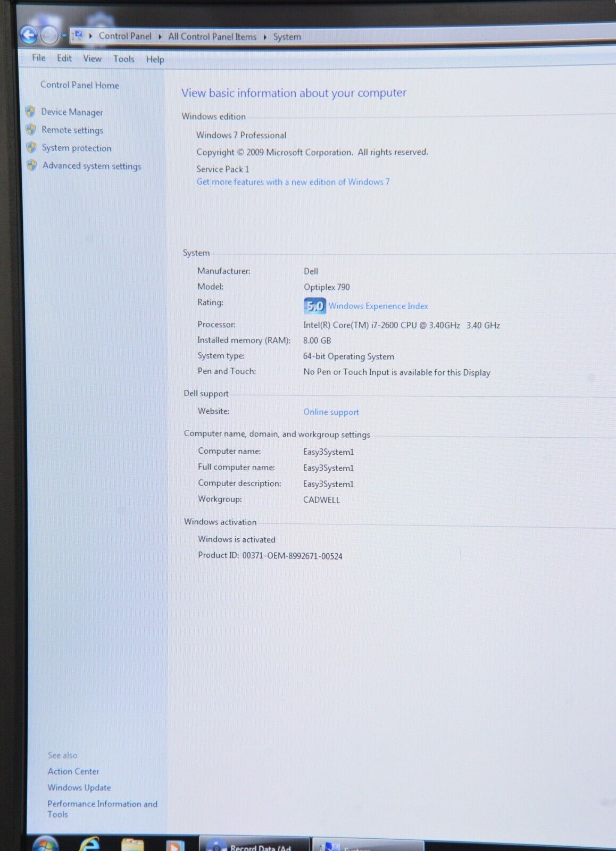
Task: Click the Product ID '00371-OEM-8992671-00524'
Action: pyautogui.click(x=292, y=556)
